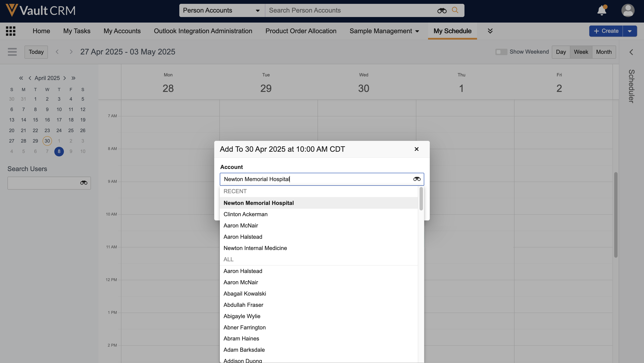This screenshot has width=644, height=363.
Task: Switch calendar to Month view
Action: coord(604,52)
